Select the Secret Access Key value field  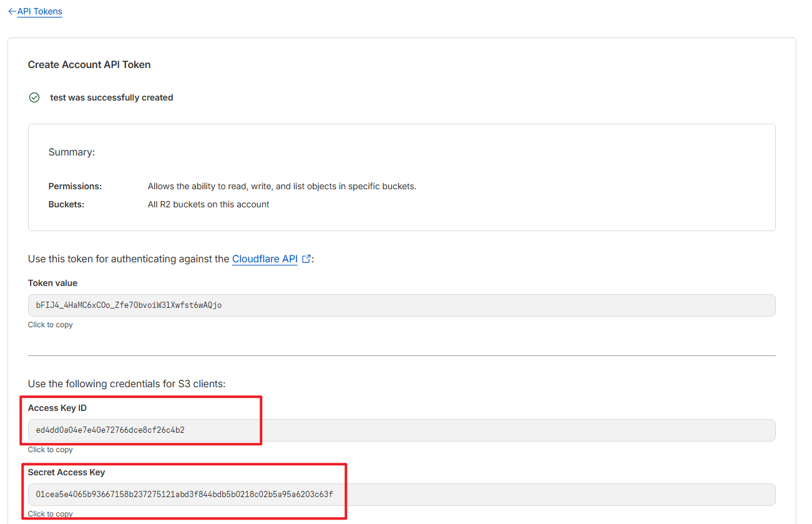point(401,495)
